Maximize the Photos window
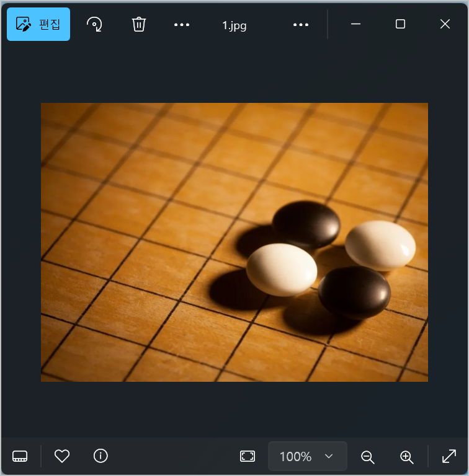Image resolution: width=469 pixels, height=476 pixels. pos(400,24)
